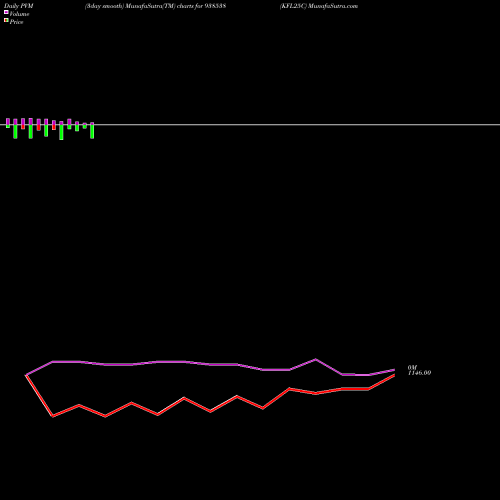
Task: Click the 'Daily PVM' title text
Action: (19, 6)
